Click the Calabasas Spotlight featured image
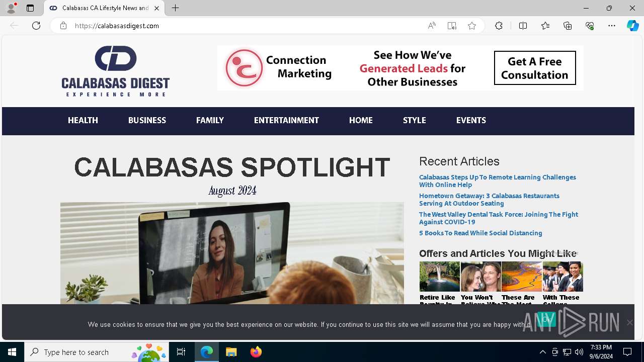The width and height of the screenshot is (644, 362). tap(232, 253)
